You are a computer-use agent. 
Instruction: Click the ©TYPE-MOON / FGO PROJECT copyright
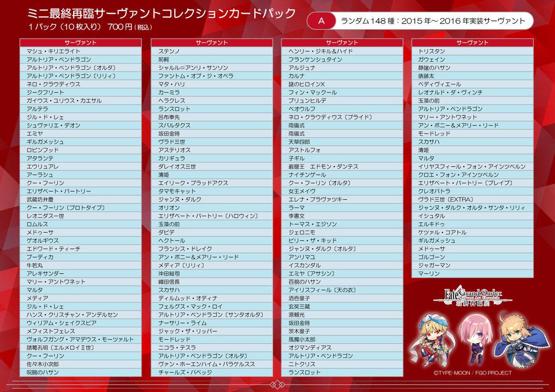(x=473, y=373)
